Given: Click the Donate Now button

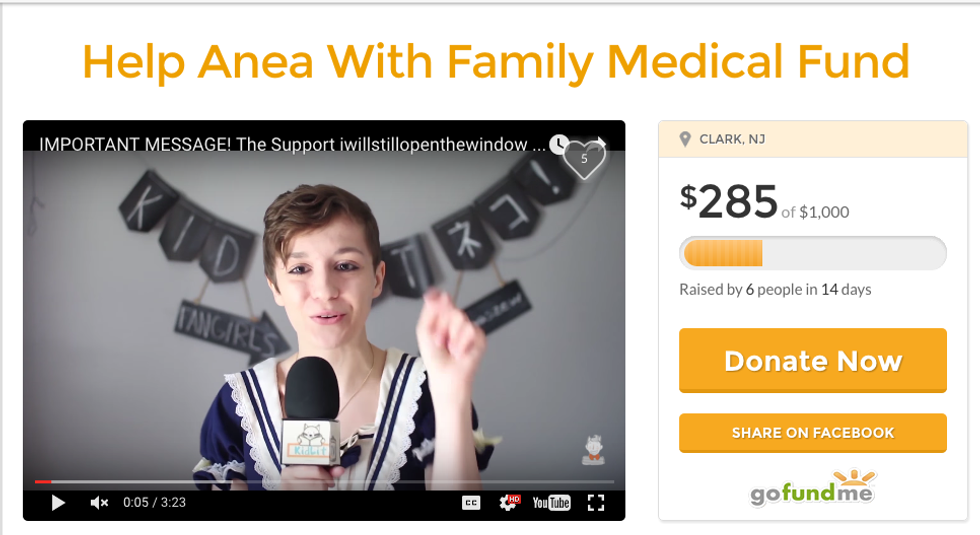Looking at the screenshot, I should pos(812,361).
